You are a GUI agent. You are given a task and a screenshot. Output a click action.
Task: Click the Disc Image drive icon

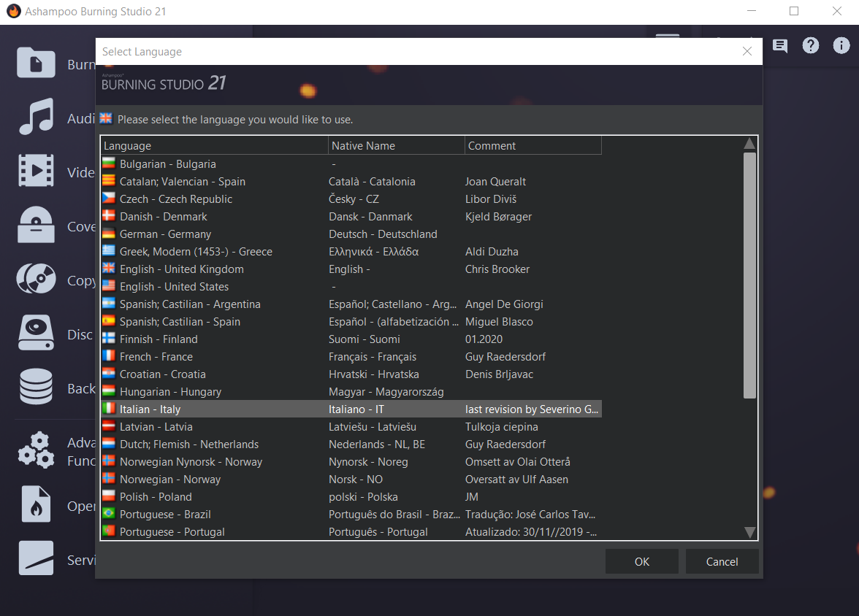coord(37,332)
